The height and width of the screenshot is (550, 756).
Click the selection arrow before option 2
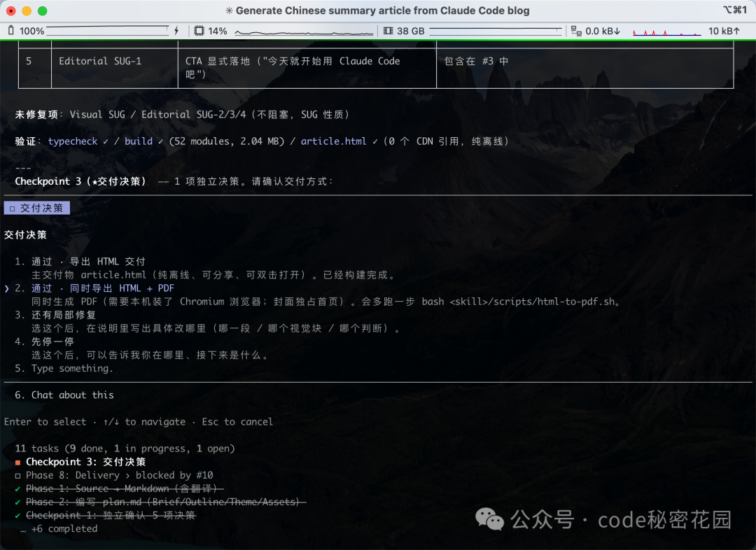(7, 288)
